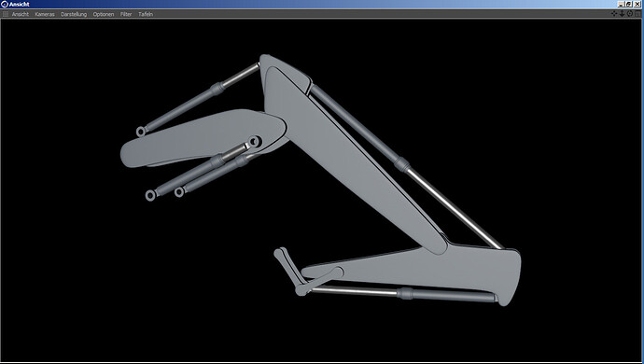Click the grip handle left of Ansicht menu
644x364 pixels.
(6, 14)
